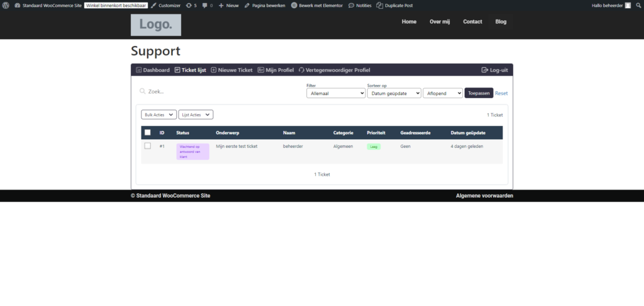Toggle the select-all checkbox in table header
The width and height of the screenshot is (644, 306).
[147, 132]
